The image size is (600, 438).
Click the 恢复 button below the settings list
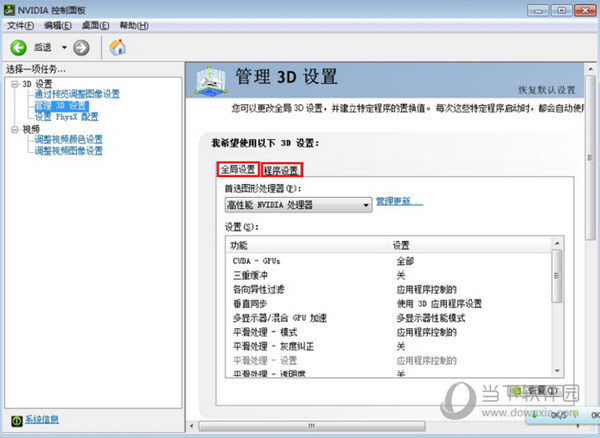[x=535, y=391]
